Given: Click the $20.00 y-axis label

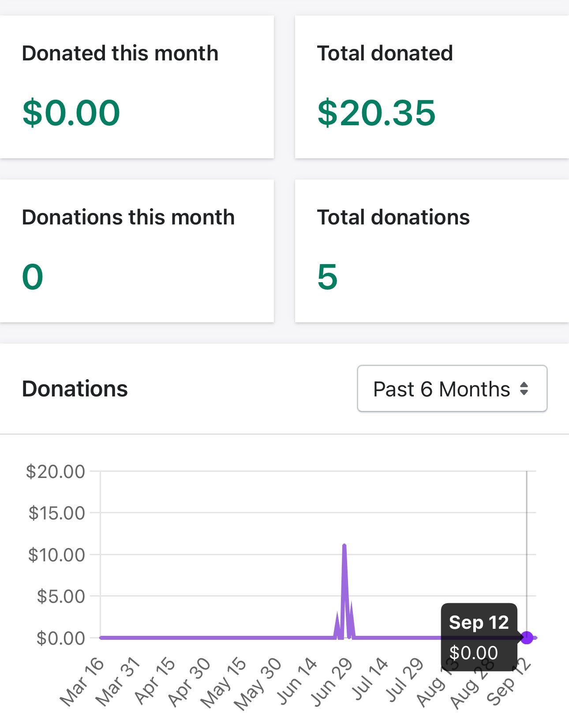Looking at the screenshot, I should (x=56, y=471).
